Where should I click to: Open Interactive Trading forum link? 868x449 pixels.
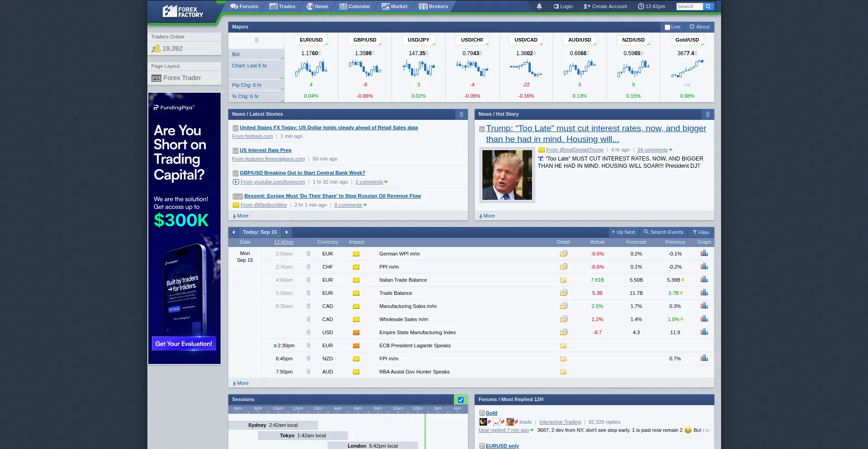560,422
